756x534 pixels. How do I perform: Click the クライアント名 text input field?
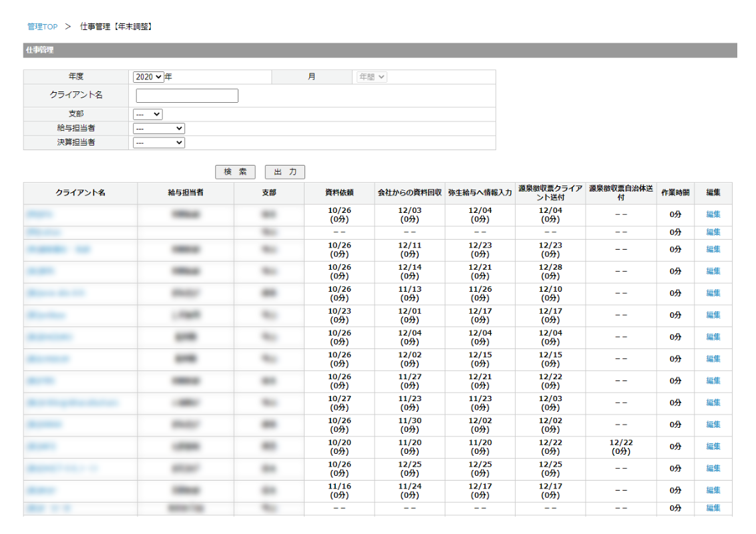pyautogui.click(x=187, y=95)
